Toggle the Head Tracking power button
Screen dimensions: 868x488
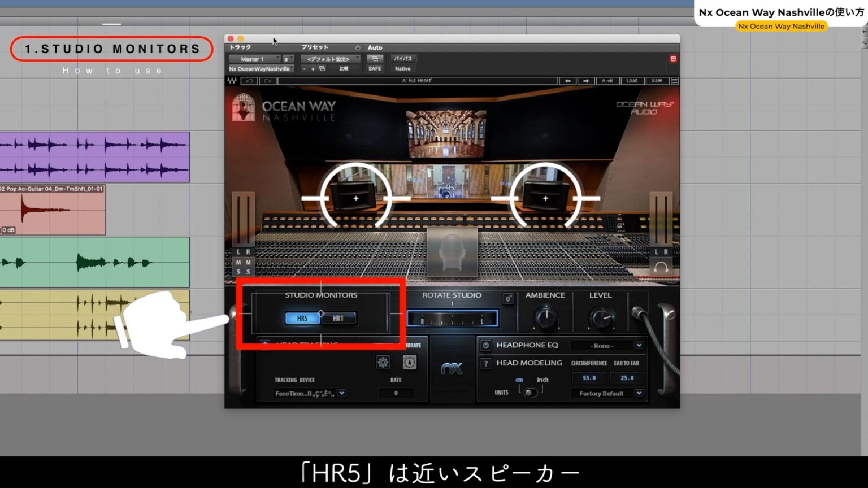(x=264, y=344)
